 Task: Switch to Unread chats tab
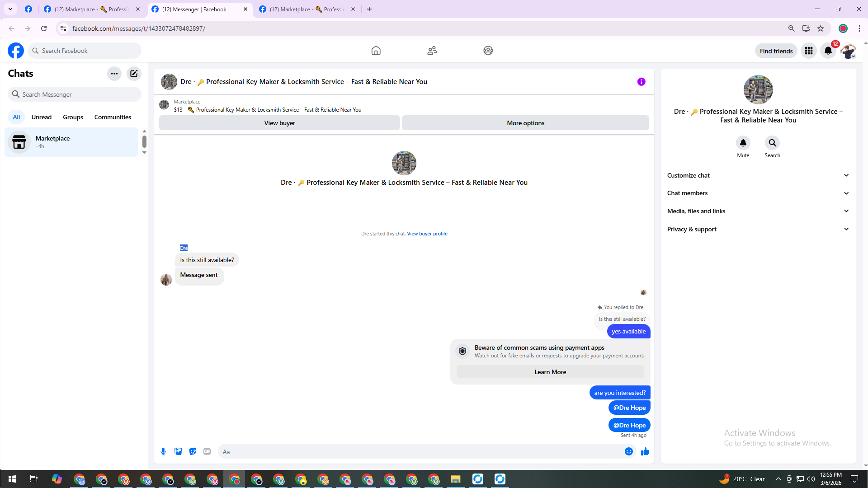pyautogui.click(x=41, y=117)
